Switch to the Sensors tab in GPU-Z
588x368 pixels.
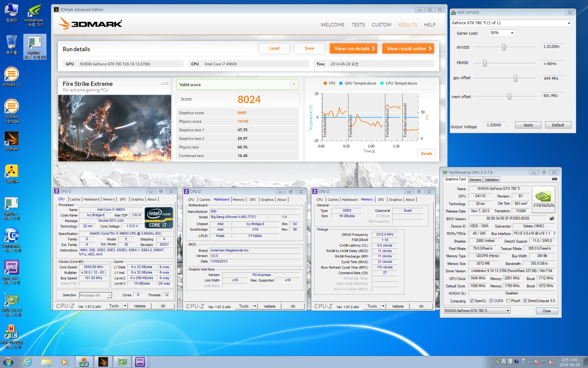click(x=475, y=180)
